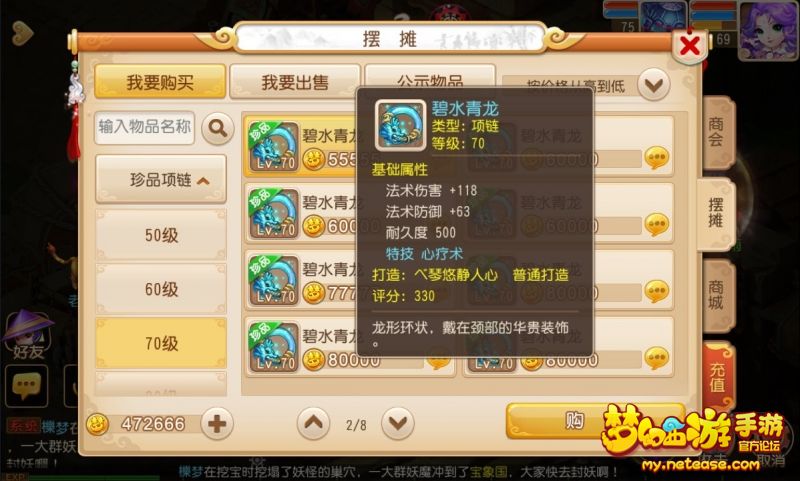Select the 60级 level filter
The width and height of the screenshot is (800, 481).
coord(161,289)
